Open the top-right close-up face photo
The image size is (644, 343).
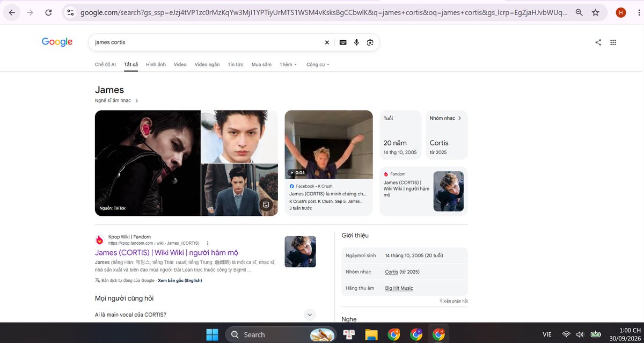[239, 136]
